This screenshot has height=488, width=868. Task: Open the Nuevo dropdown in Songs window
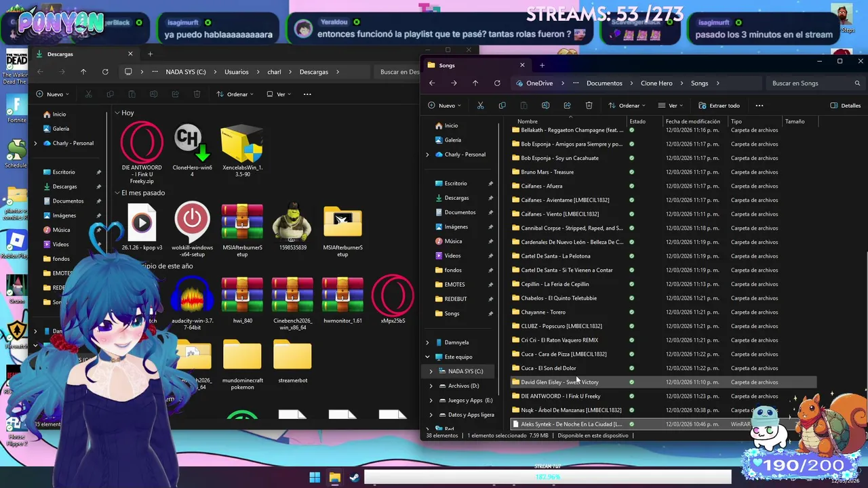(445, 106)
